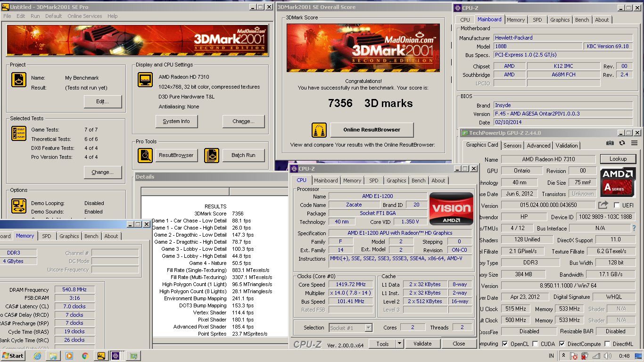
Task: Select SPD tab in CPU-Z Processor window
Action: (374, 181)
